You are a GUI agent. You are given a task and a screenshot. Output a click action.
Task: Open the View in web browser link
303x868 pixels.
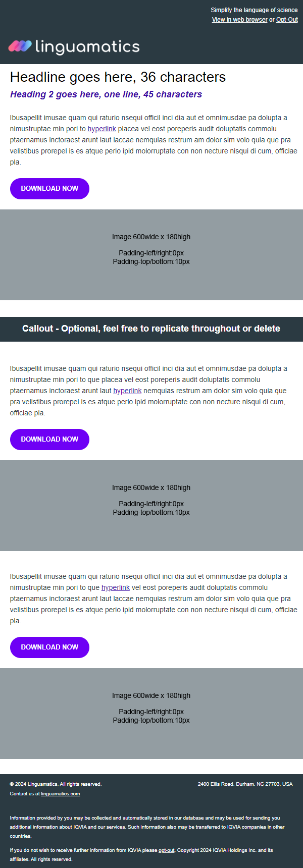click(x=239, y=20)
